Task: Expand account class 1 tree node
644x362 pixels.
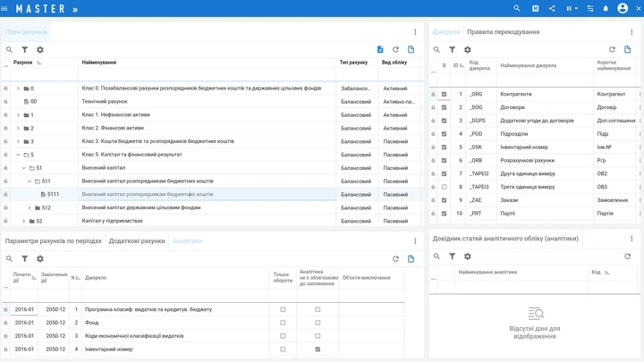Action: 18,115
